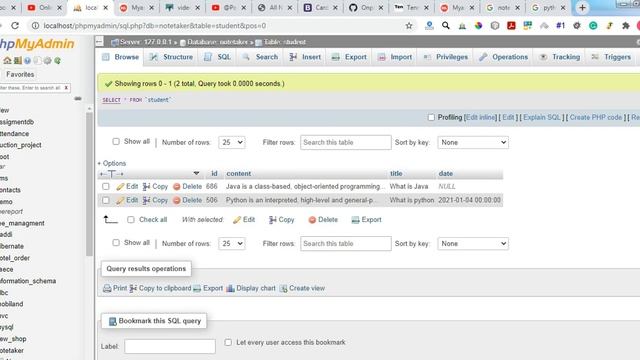Viewport: 640px width, 360px height.
Task: Expand the + Options link
Action: (111, 163)
